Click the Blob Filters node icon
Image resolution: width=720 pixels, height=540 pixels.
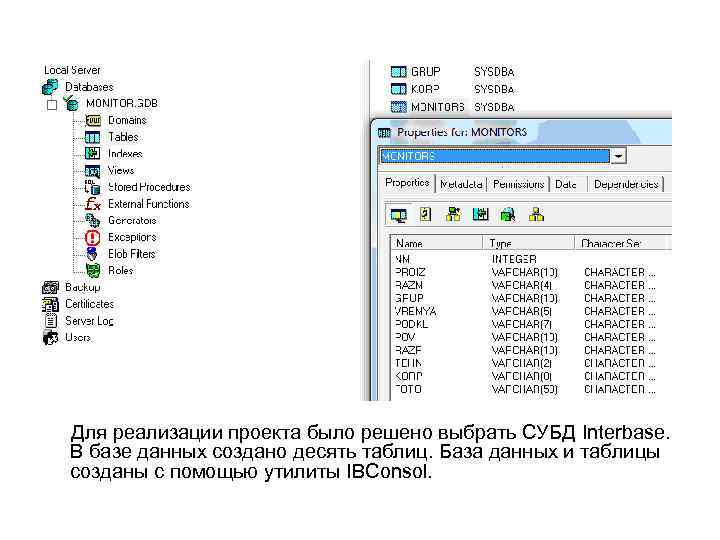pyautogui.click(x=92, y=254)
